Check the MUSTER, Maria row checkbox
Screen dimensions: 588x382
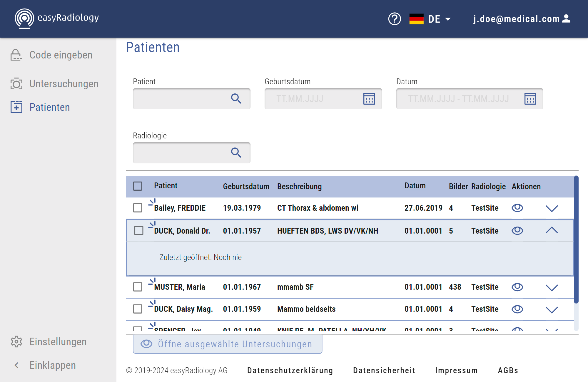(138, 287)
